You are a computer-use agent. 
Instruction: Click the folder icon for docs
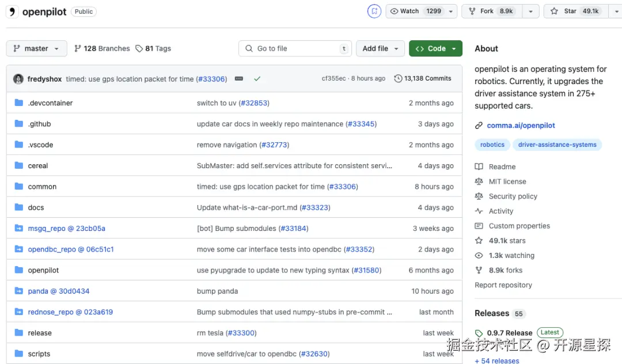pyautogui.click(x=18, y=207)
